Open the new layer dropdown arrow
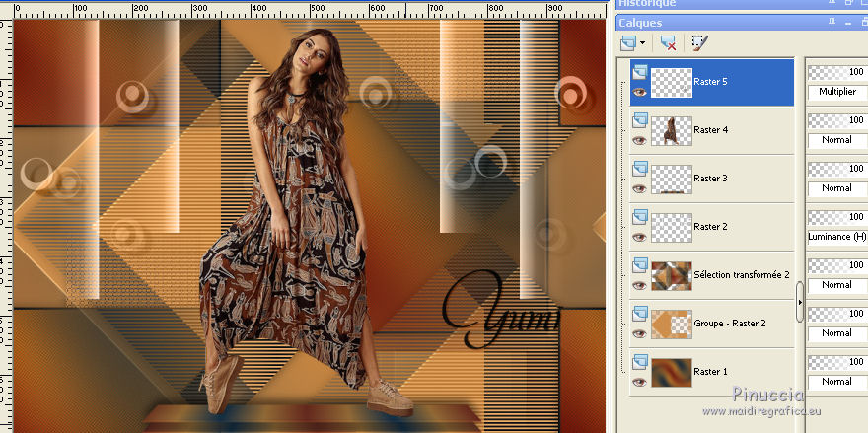 [643, 43]
